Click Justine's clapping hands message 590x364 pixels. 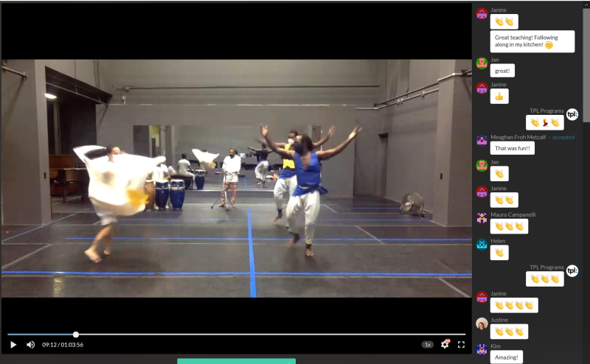click(509, 332)
